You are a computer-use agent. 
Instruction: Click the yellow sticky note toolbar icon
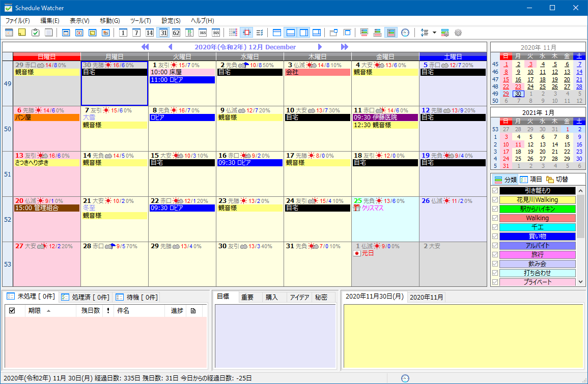tap(22, 33)
